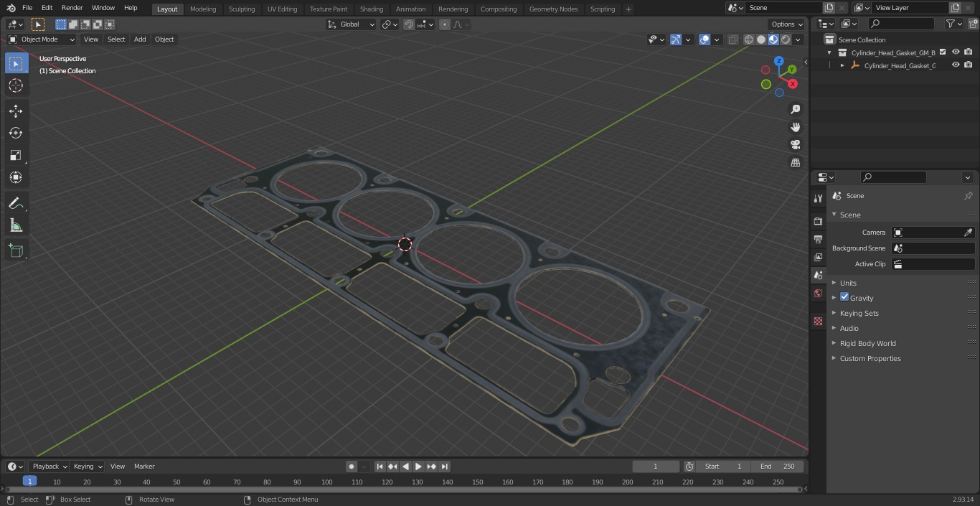Open the Global transform orientation dropdown

coord(352,24)
